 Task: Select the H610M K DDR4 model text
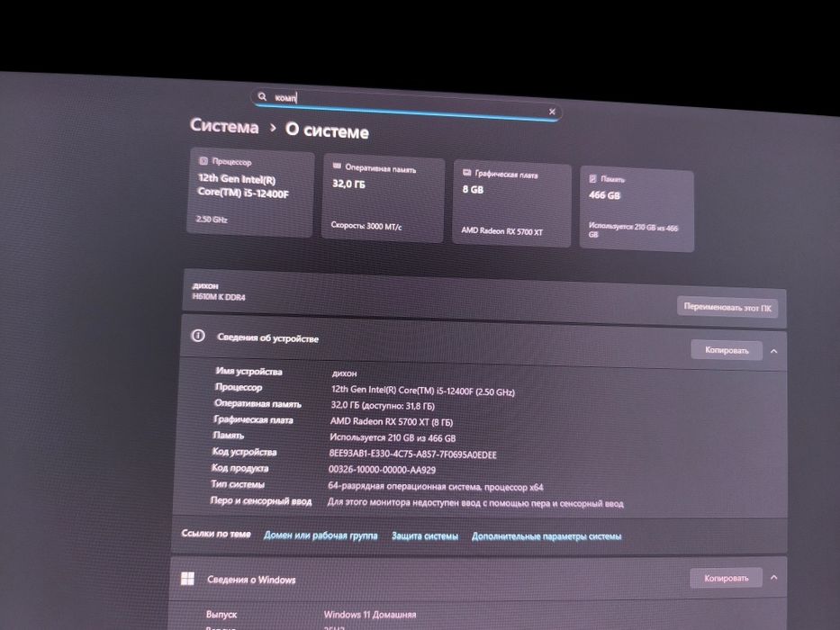click(x=219, y=297)
